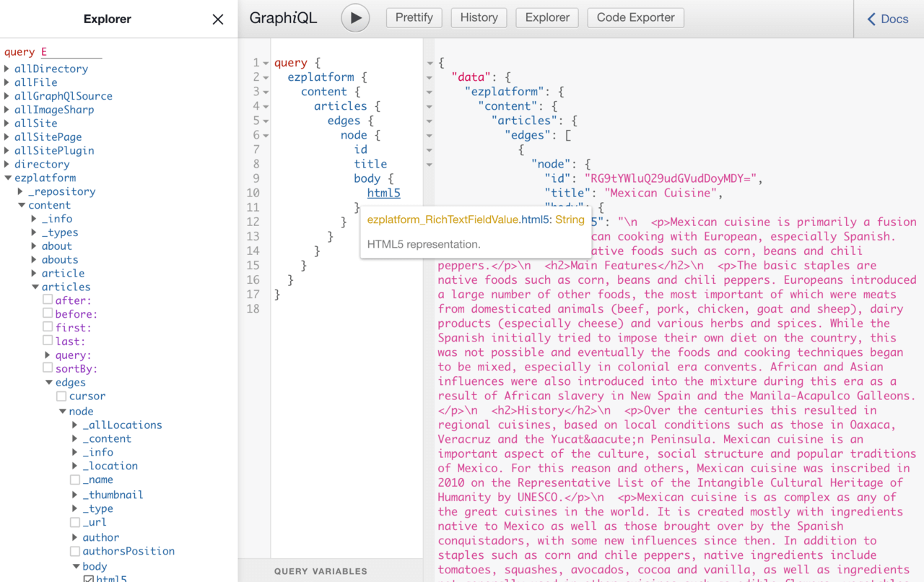The height and width of the screenshot is (582, 924).
Task: Expand the abouts field
Action: (34, 260)
